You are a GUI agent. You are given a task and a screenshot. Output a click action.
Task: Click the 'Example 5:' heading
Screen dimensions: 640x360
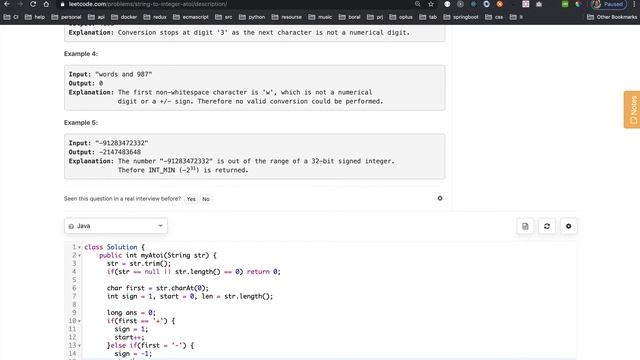tap(81, 122)
